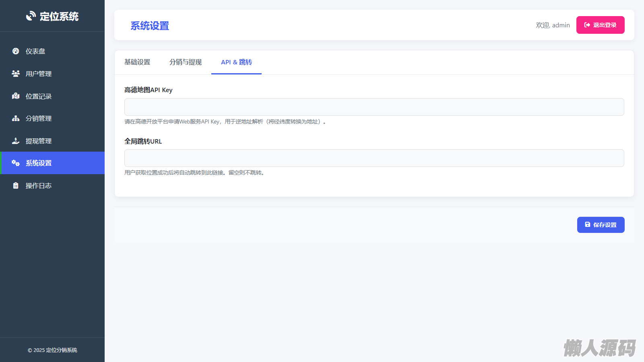Viewport: 644px width, 362px height.
Task: Click the 保存设置 save button
Action: click(x=601, y=225)
